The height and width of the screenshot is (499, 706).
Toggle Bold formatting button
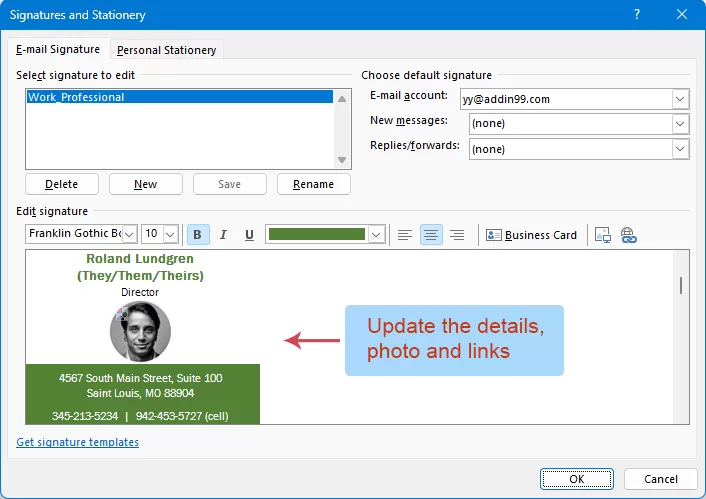tap(197, 235)
